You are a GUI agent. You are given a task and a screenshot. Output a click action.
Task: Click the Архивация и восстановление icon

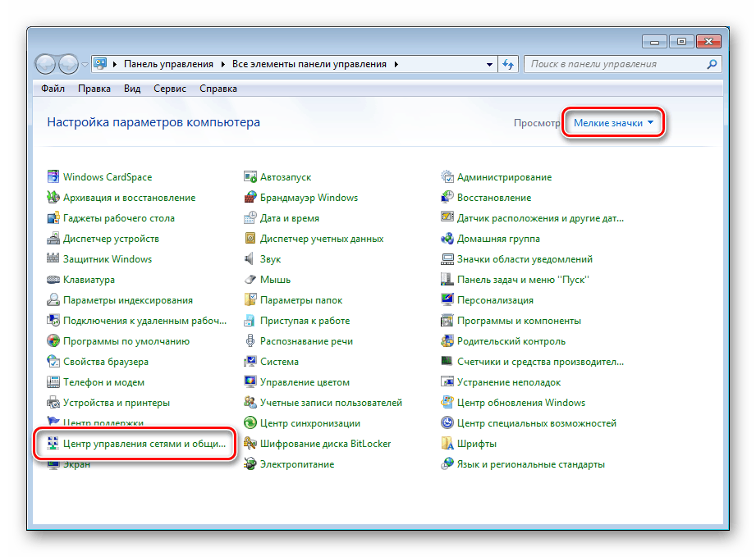pyautogui.click(x=53, y=198)
